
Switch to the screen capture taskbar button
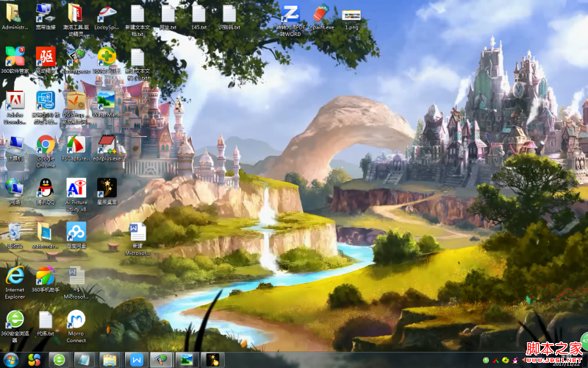tap(161, 360)
